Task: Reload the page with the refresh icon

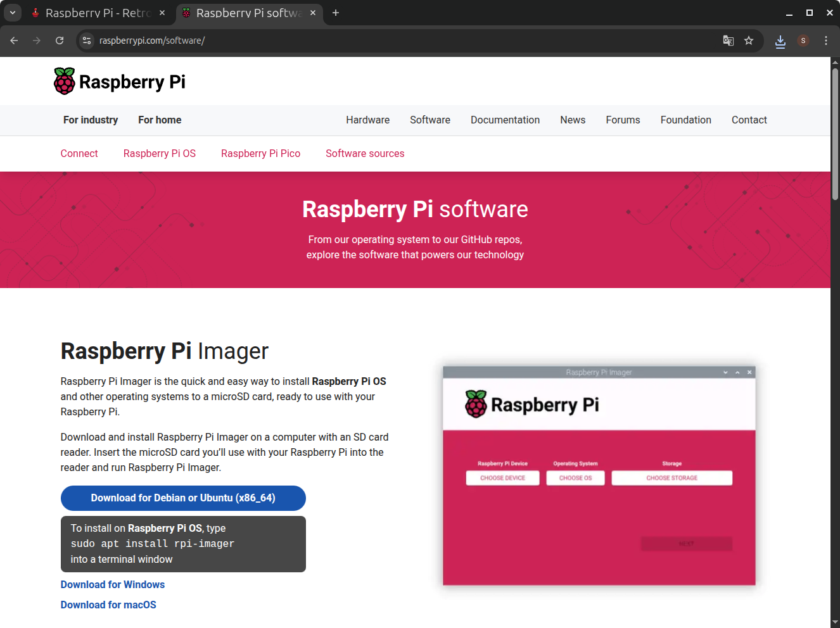Action: pos(60,41)
